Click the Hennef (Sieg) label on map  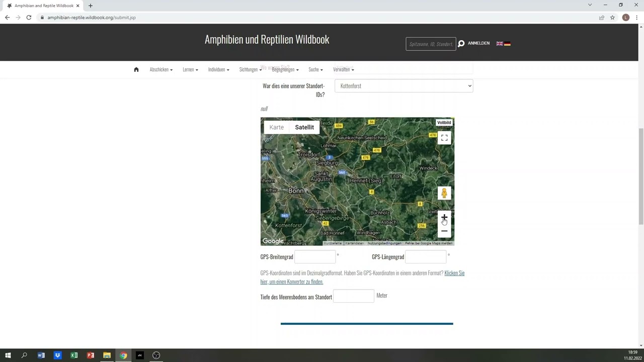tap(366, 180)
